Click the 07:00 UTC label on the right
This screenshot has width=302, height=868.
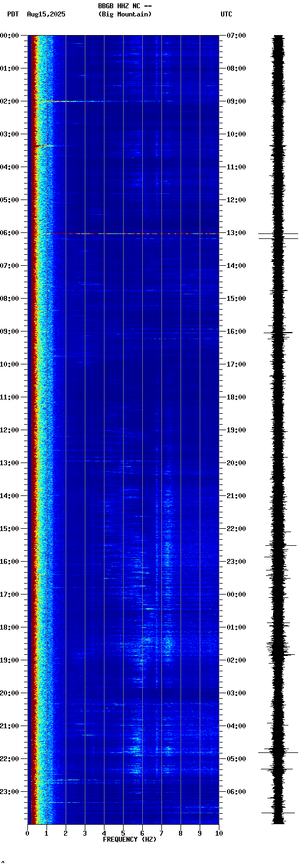click(x=236, y=36)
